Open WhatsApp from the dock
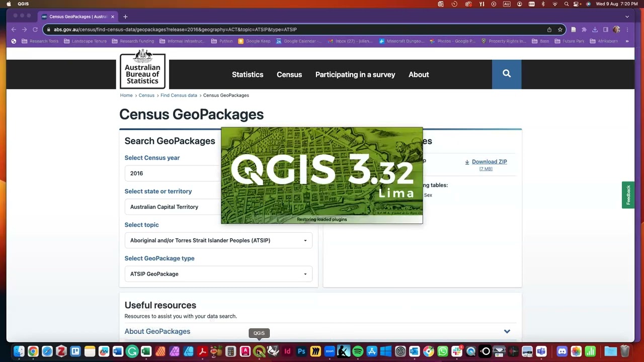 [443, 351]
